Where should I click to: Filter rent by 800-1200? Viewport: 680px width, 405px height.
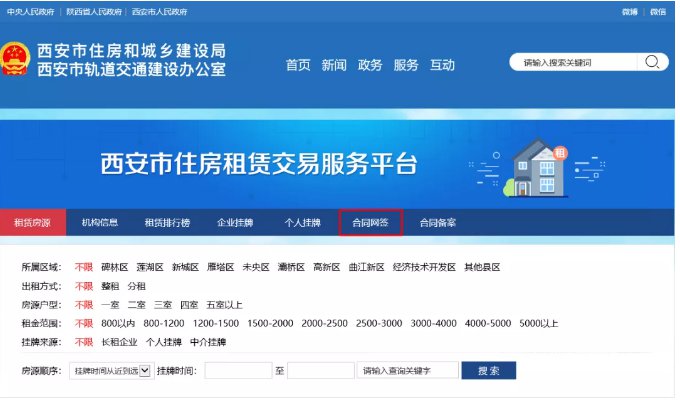pos(164,323)
